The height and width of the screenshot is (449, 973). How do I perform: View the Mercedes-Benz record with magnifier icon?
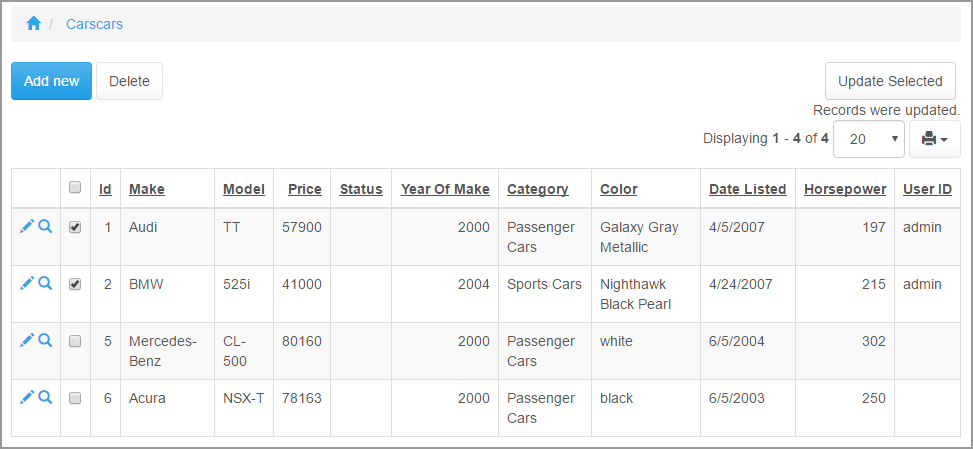pos(45,340)
